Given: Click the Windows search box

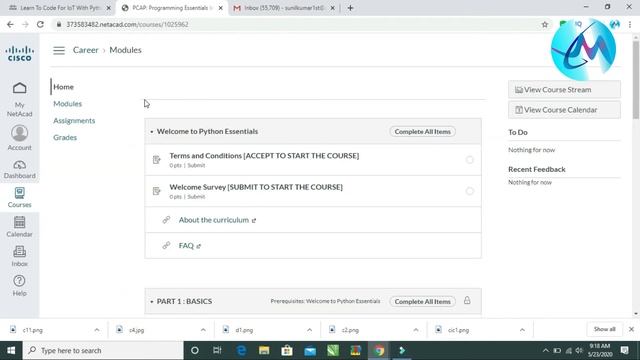Looking at the screenshot, I should pyautogui.click(x=103, y=350).
